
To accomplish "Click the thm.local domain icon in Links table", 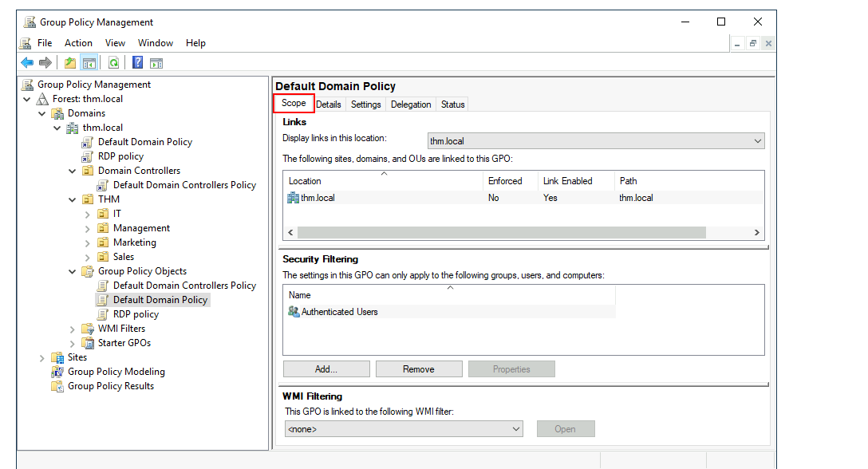I will [294, 198].
